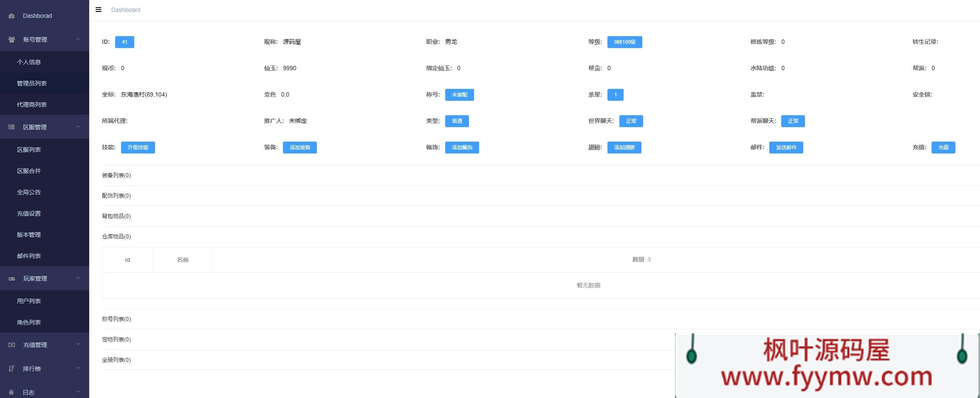
Task: Open 角色列表 in the sidebar
Action: (29, 322)
